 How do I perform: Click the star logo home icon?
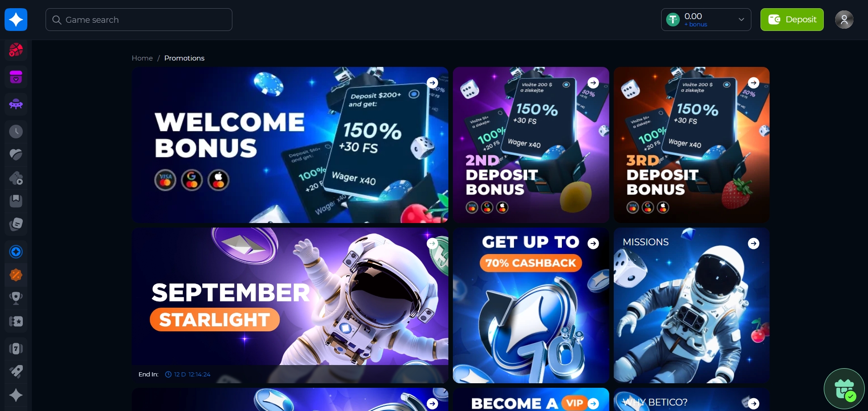16,20
